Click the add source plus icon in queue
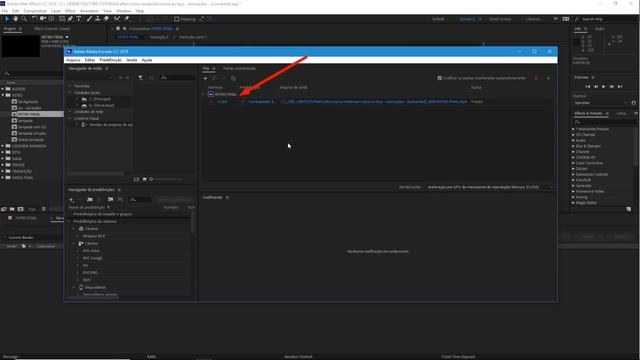640x360 pixels. pos(205,78)
